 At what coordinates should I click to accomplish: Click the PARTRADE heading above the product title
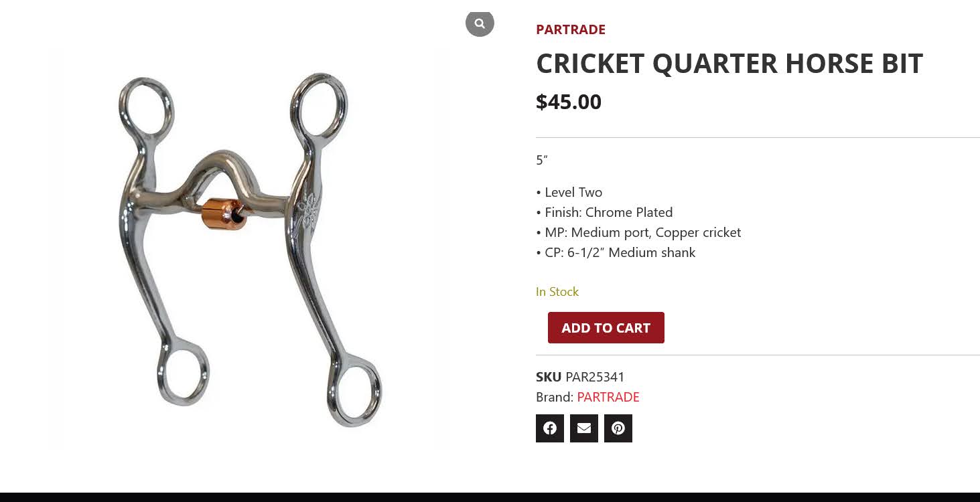(x=571, y=29)
